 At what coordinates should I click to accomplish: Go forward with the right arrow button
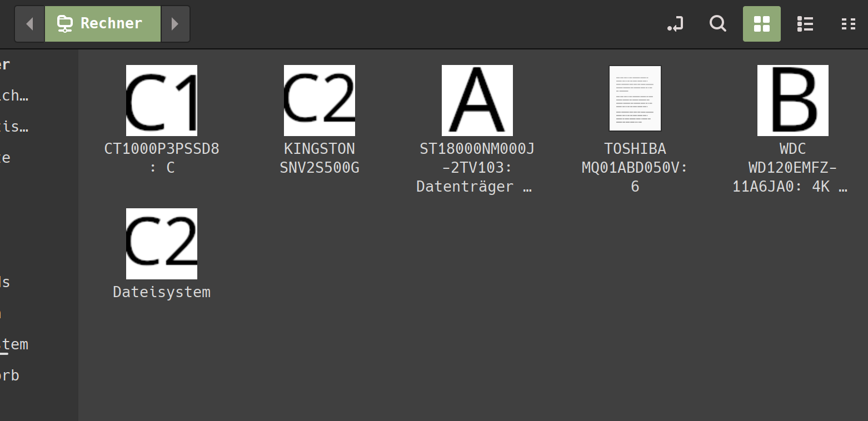(175, 24)
